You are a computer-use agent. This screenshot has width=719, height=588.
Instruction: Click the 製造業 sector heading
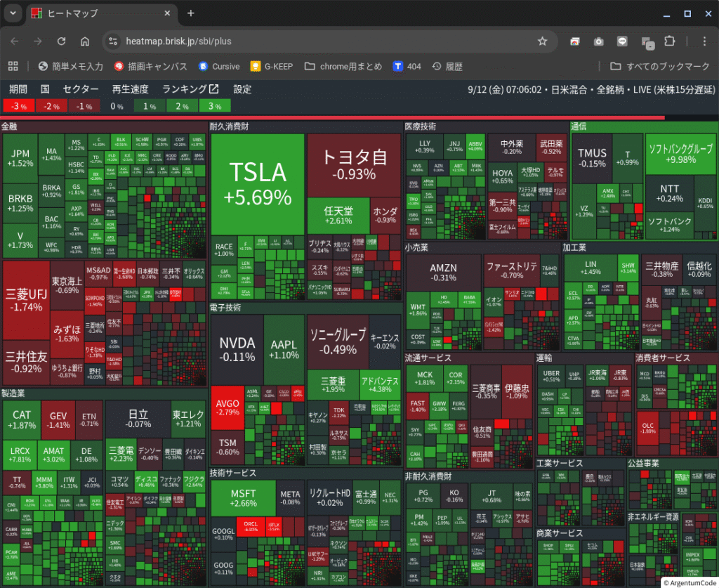click(13, 393)
